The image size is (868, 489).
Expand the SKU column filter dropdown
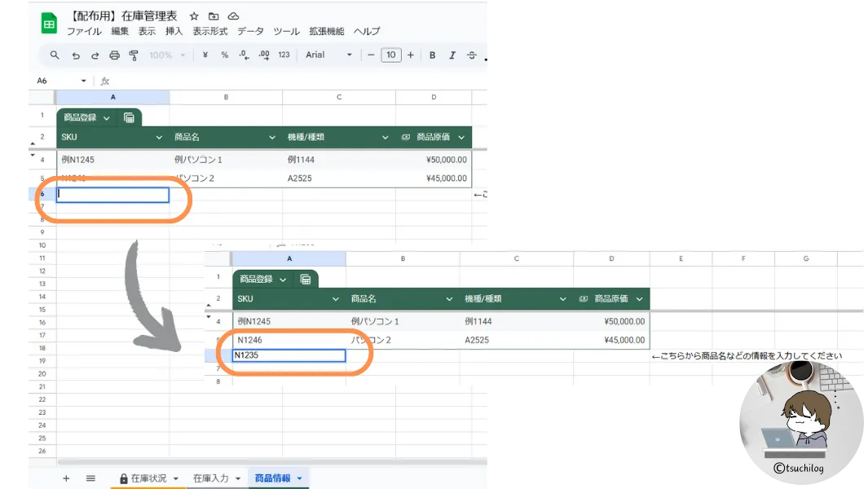click(x=159, y=138)
